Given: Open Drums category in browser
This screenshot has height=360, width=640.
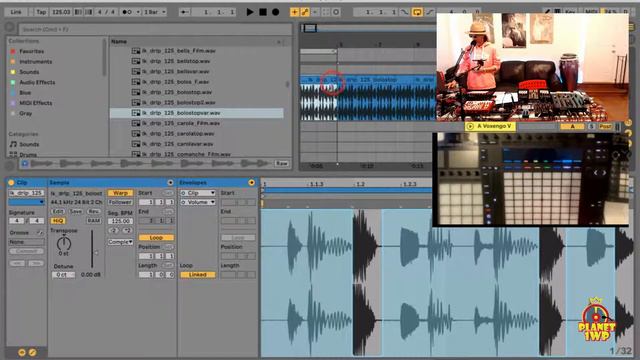Looking at the screenshot, I should click(x=28, y=154).
